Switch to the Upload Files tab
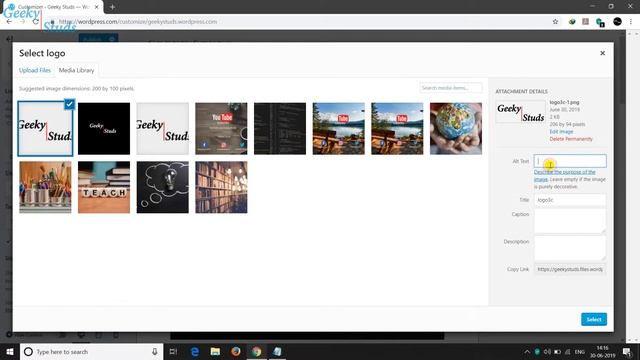 tap(35, 70)
